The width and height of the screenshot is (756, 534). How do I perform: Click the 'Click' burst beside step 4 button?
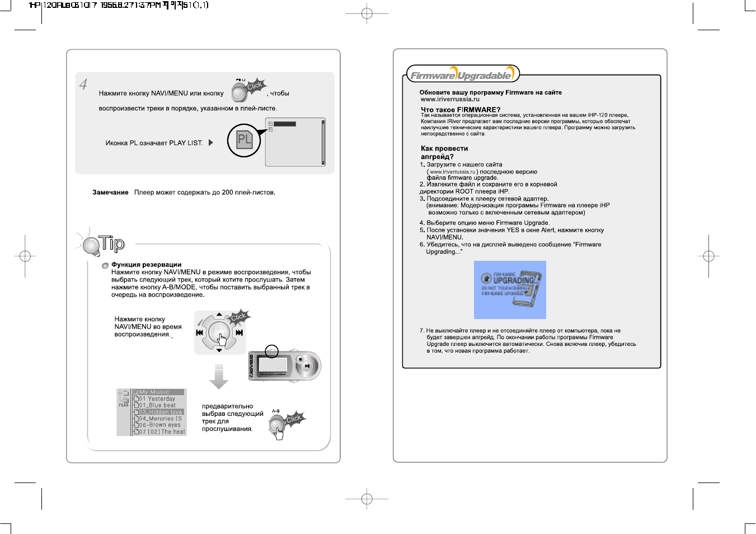tap(255, 86)
